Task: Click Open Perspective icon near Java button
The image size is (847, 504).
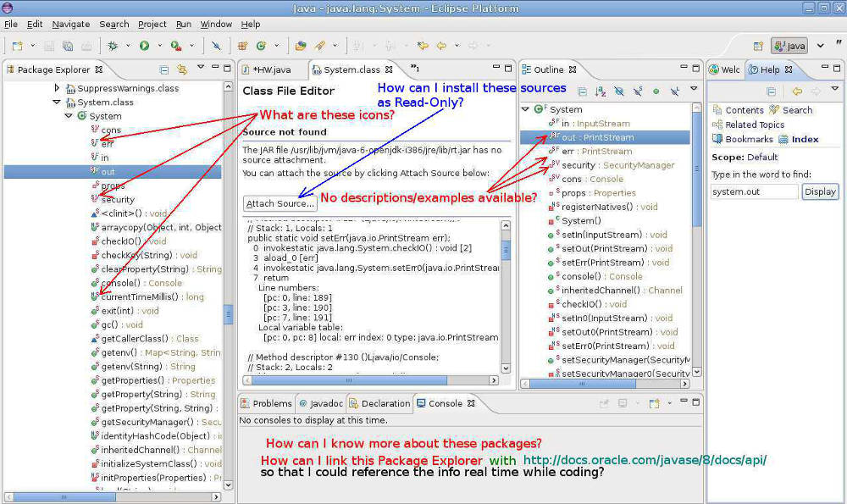Action: [x=758, y=46]
